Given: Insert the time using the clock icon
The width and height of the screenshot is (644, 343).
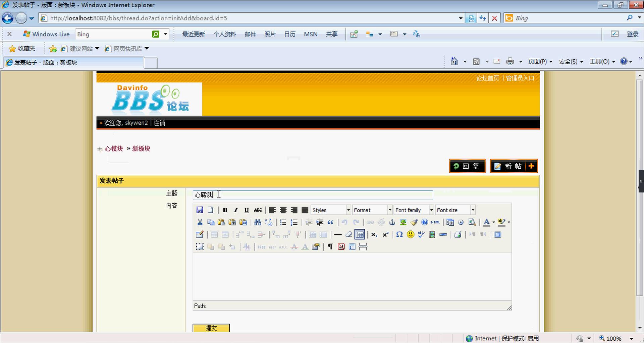Looking at the screenshot, I should pos(461,222).
